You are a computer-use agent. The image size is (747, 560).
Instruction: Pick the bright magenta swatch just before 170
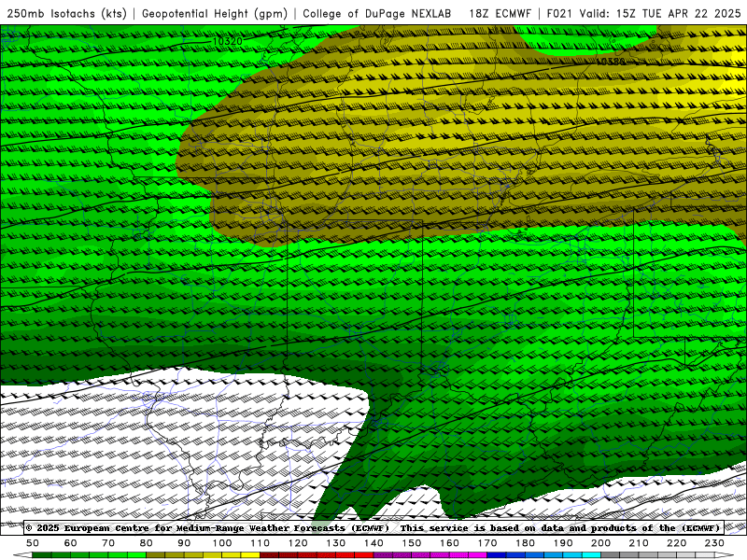coord(478,555)
